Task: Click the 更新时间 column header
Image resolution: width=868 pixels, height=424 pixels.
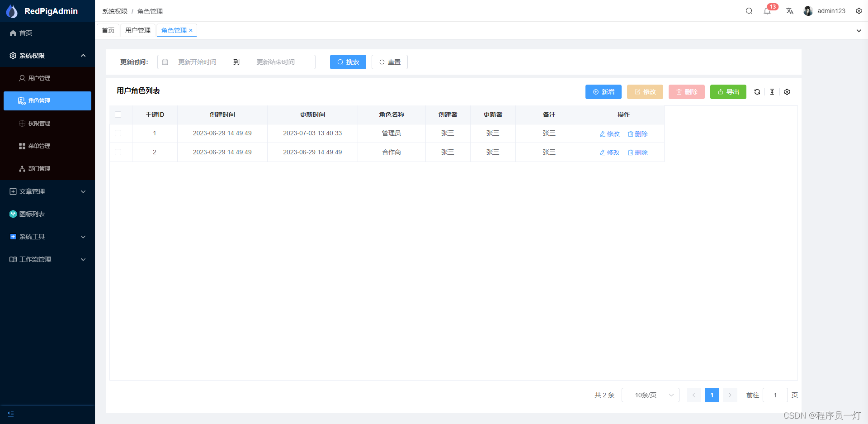Action: pyautogui.click(x=312, y=114)
